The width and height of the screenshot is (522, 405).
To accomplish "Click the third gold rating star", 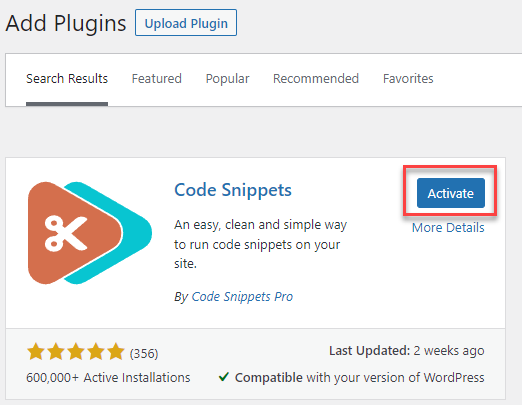I will click(76, 352).
